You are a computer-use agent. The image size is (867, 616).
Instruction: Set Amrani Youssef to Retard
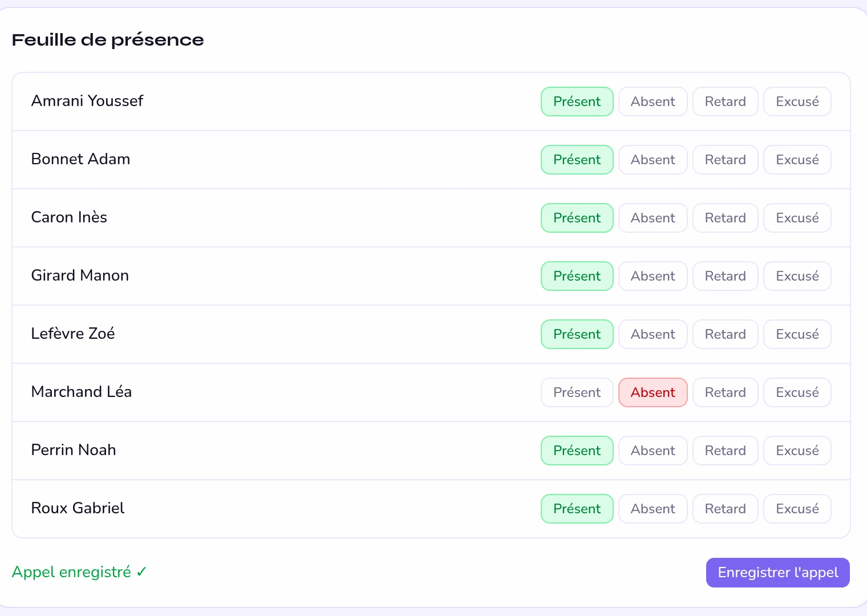725,102
